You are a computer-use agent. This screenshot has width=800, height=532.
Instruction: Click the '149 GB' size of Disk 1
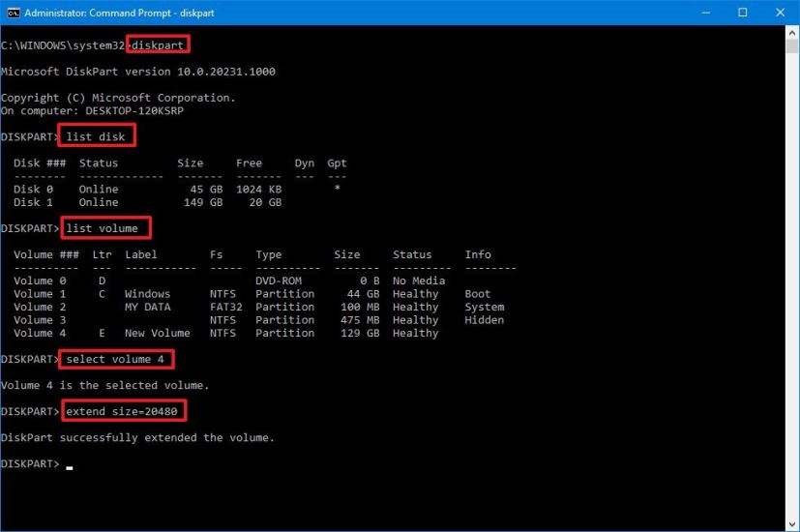tap(203, 202)
